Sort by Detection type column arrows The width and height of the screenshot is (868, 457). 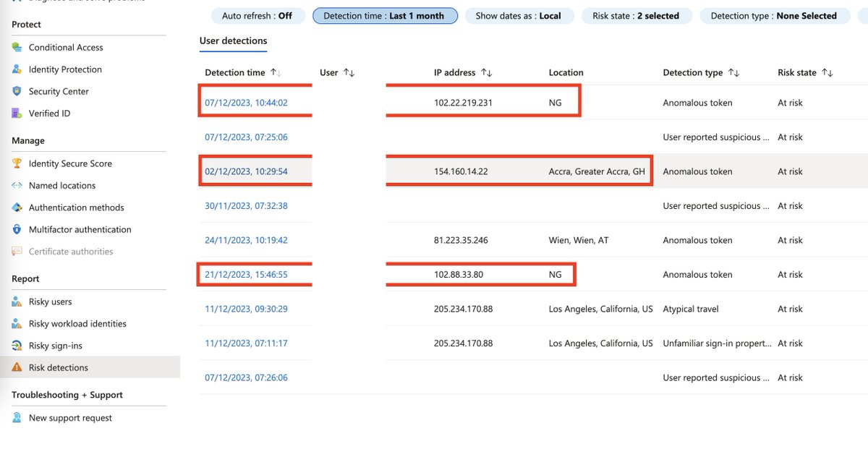pos(733,72)
